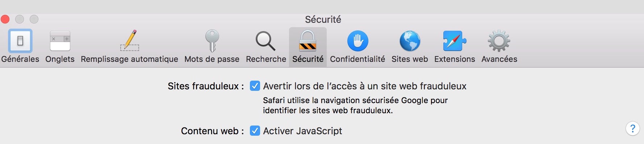Open help with the question mark button
644x144 pixels.
632,128
